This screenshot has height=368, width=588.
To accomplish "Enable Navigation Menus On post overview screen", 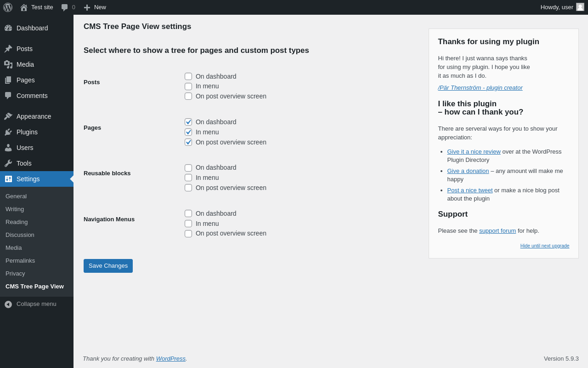I will click(x=188, y=234).
